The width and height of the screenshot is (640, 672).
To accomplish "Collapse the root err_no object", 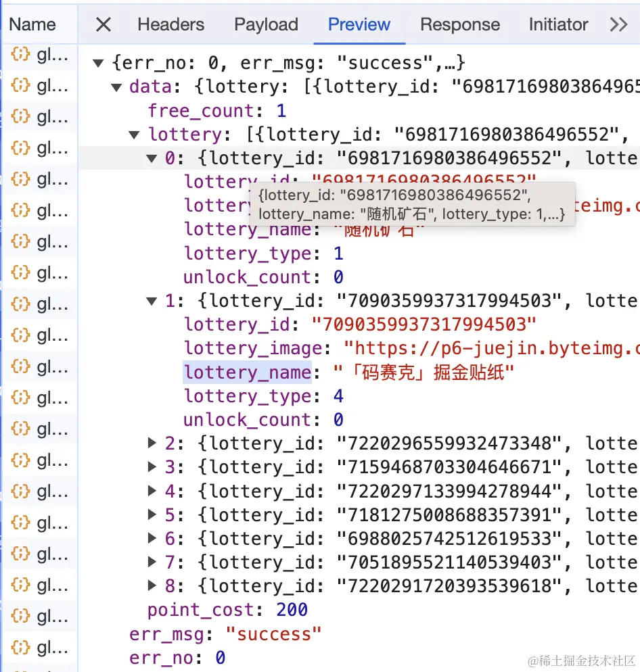I will 98,64.
